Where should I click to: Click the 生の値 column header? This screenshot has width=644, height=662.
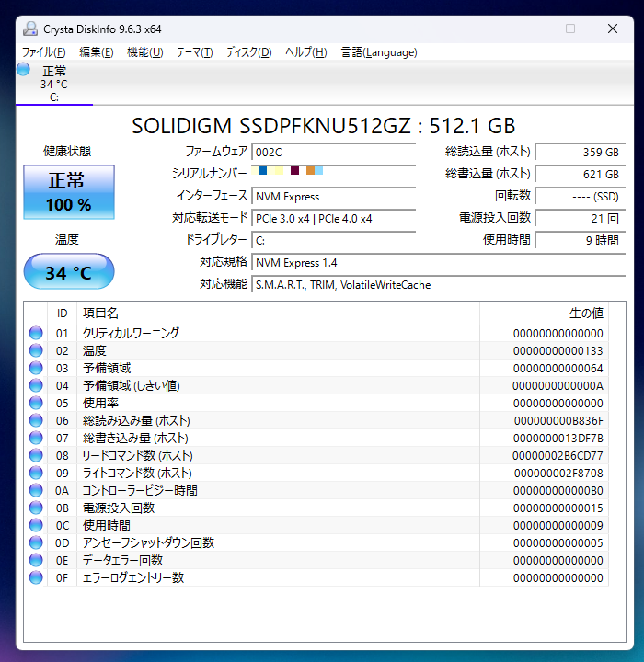point(585,314)
